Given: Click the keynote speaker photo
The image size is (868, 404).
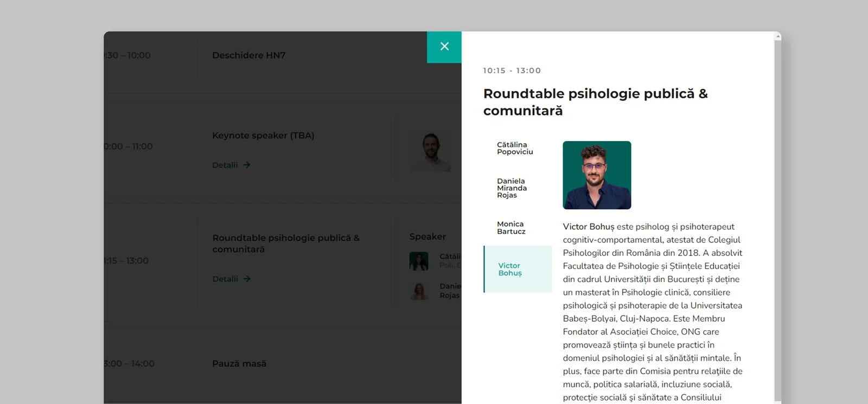Looking at the screenshot, I should (x=430, y=152).
